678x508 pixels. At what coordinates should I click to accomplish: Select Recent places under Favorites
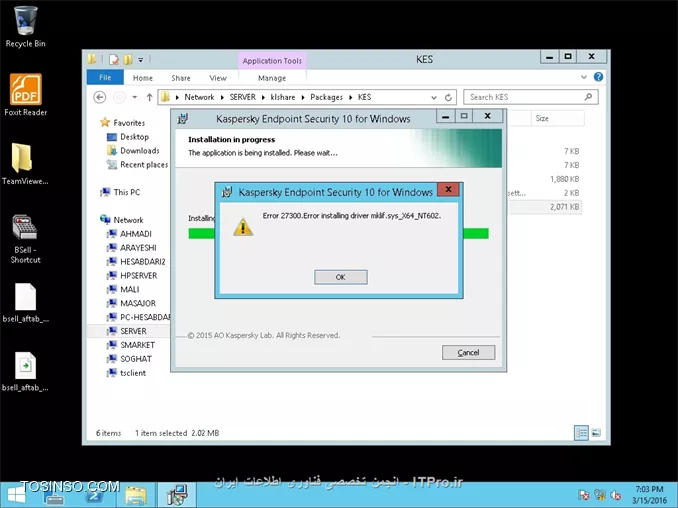point(138,165)
